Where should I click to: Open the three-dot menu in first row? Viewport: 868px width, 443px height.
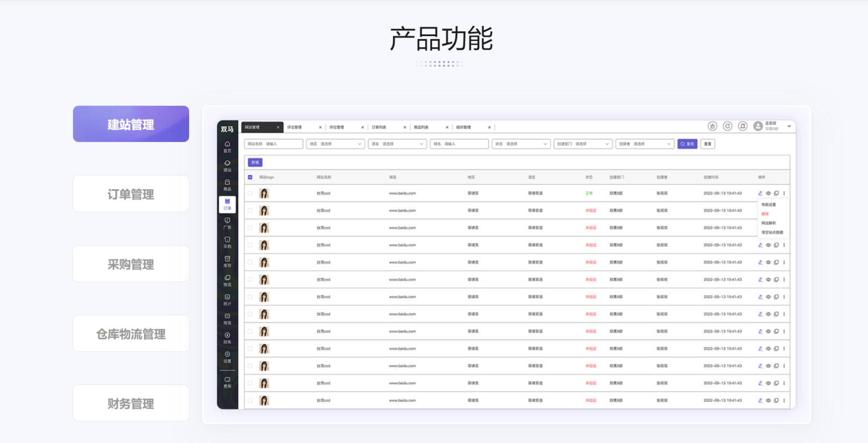point(784,194)
